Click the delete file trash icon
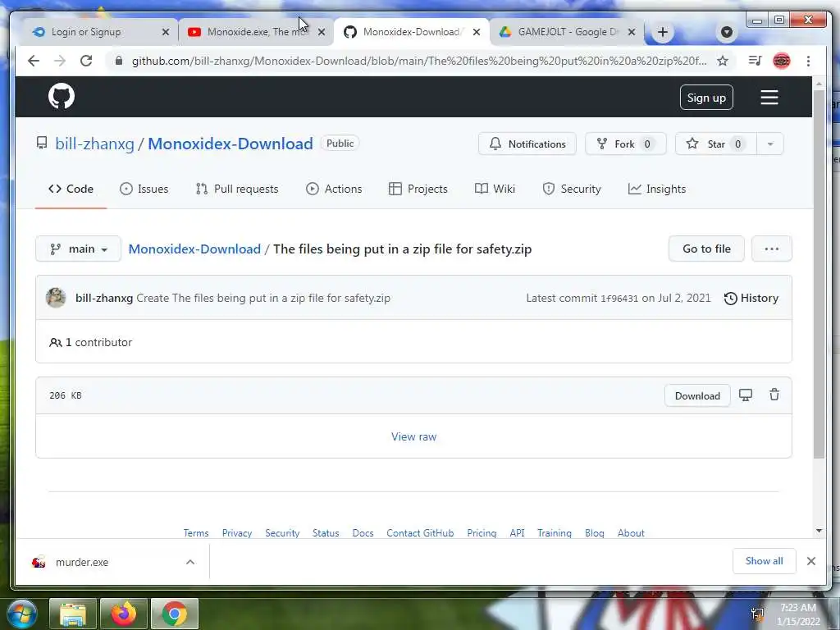840x630 pixels. (x=774, y=395)
